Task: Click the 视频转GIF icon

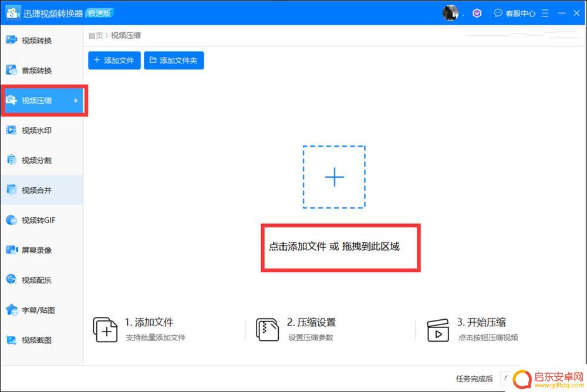Action: point(11,220)
